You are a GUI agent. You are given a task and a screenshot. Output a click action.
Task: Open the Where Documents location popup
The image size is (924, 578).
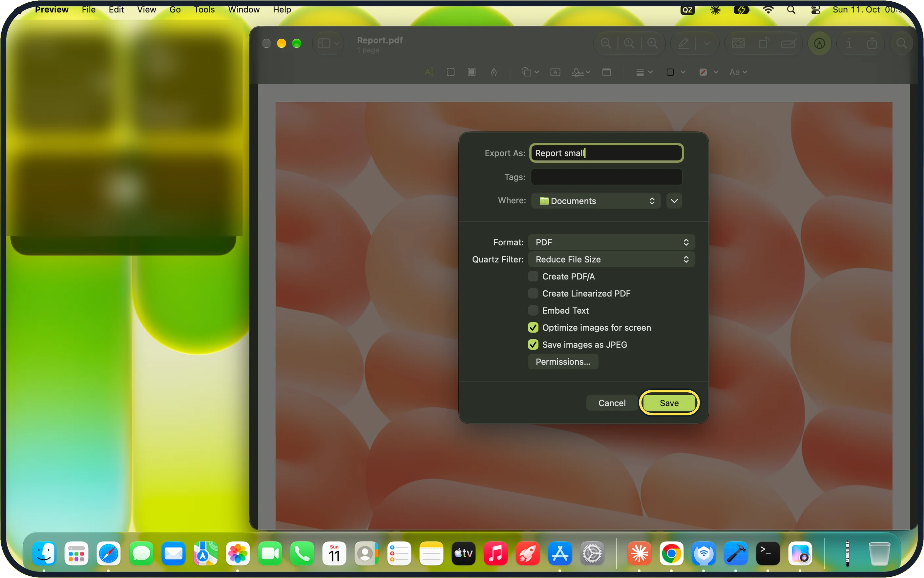[x=596, y=201]
